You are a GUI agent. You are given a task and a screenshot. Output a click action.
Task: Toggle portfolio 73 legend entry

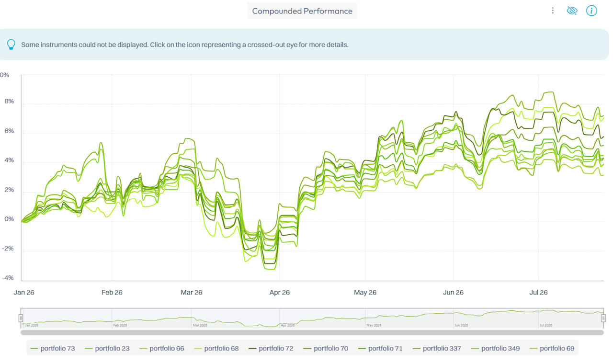[52, 348]
